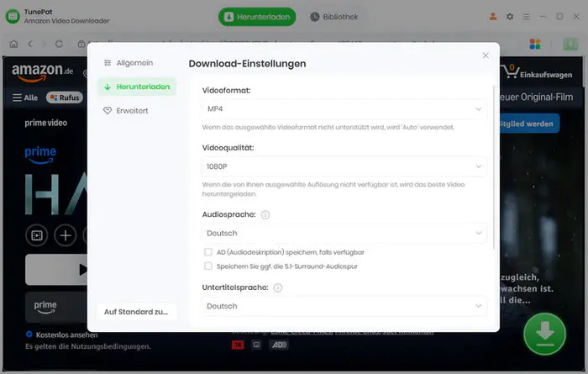The image size is (588, 374).
Task: Click the dialog's vertical scrollbar
Action: (493, 167)
